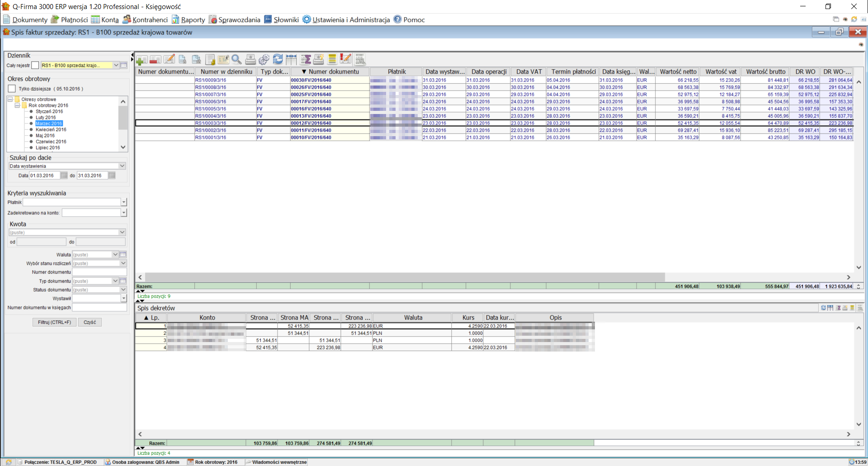Click the magnifying glass search icon
The image size is (868, 466).
click(236, 60)
